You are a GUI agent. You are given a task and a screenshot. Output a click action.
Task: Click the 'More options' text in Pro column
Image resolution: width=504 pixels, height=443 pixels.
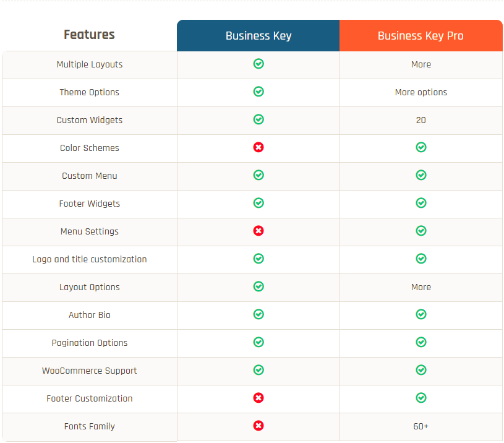pos(421,92)
